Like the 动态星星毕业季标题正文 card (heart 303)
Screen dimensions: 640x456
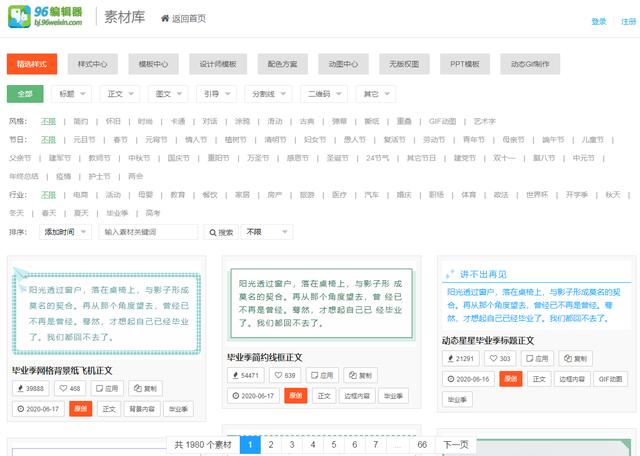click(x=500, y=358)
